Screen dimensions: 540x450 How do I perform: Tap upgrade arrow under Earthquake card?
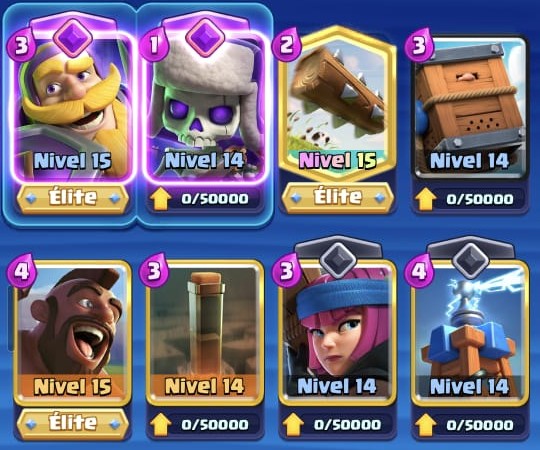[x=160, y=425]
